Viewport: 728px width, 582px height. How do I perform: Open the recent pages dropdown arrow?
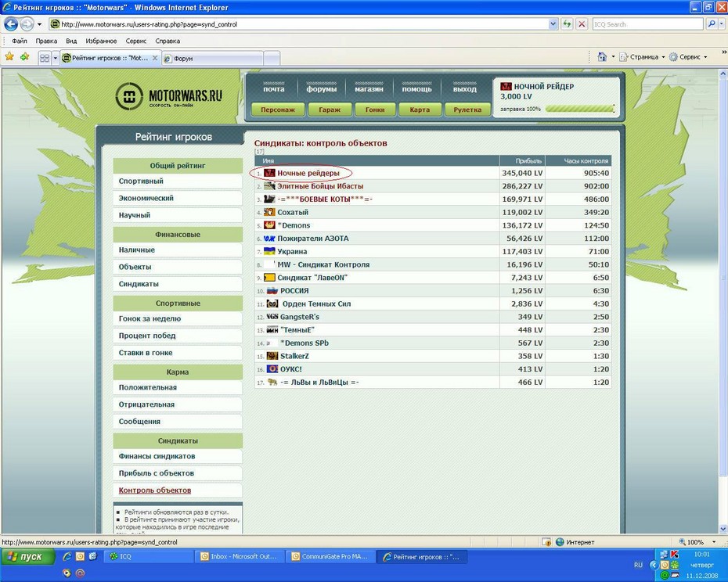click(x=39, y=24)
